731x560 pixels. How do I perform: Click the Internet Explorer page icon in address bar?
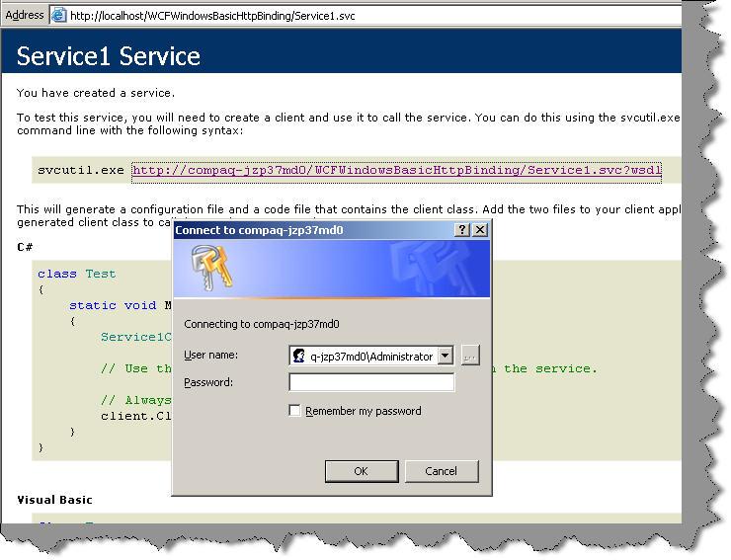(x=58, y=16)
